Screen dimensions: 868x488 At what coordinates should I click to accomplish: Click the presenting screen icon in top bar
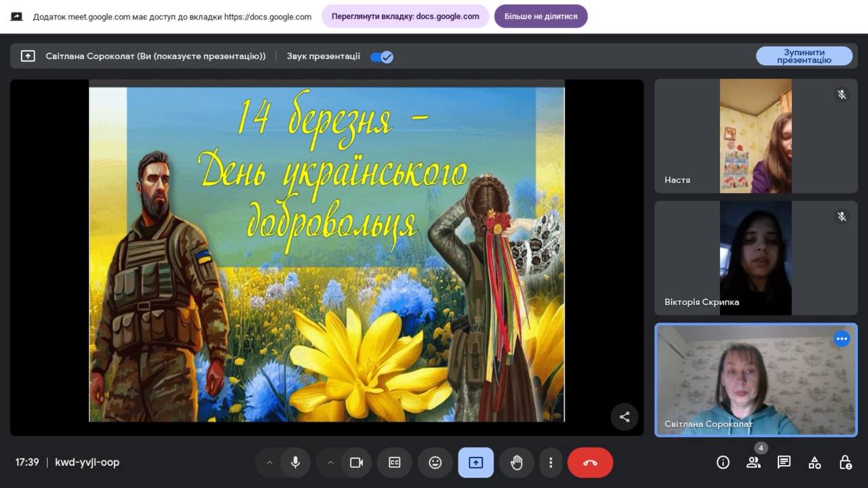click(x=28, y=56)
